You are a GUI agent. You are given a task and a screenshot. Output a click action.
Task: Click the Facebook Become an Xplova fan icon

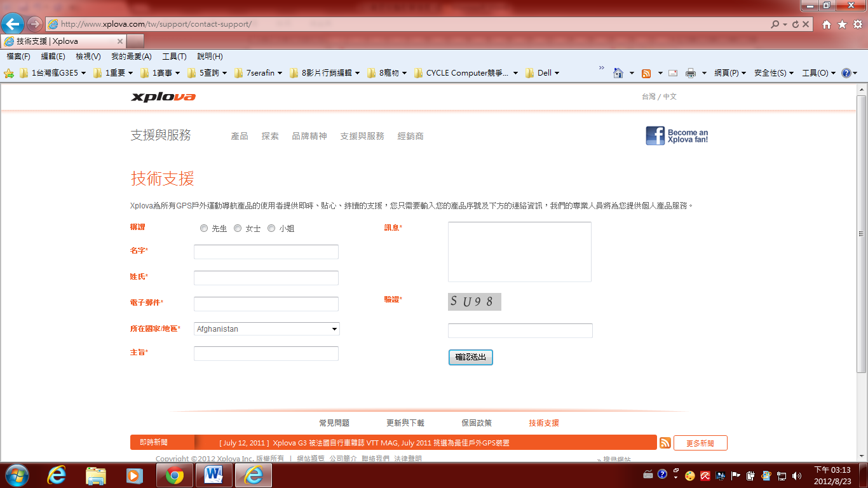(x=677, y=136)
